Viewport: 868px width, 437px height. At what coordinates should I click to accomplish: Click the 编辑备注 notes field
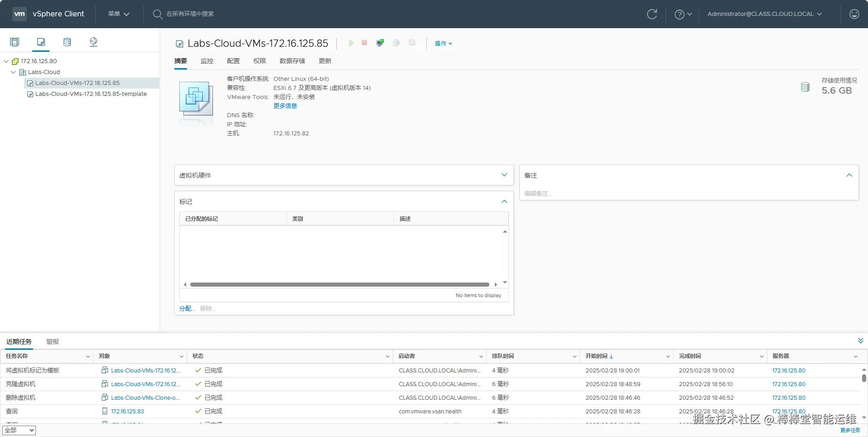coord(538,194)
